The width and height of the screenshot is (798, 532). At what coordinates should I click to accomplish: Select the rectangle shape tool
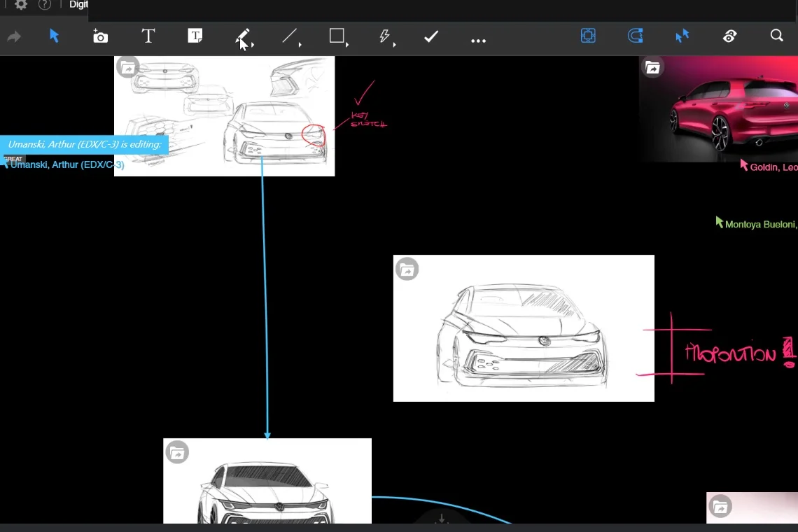pos(337,36)
